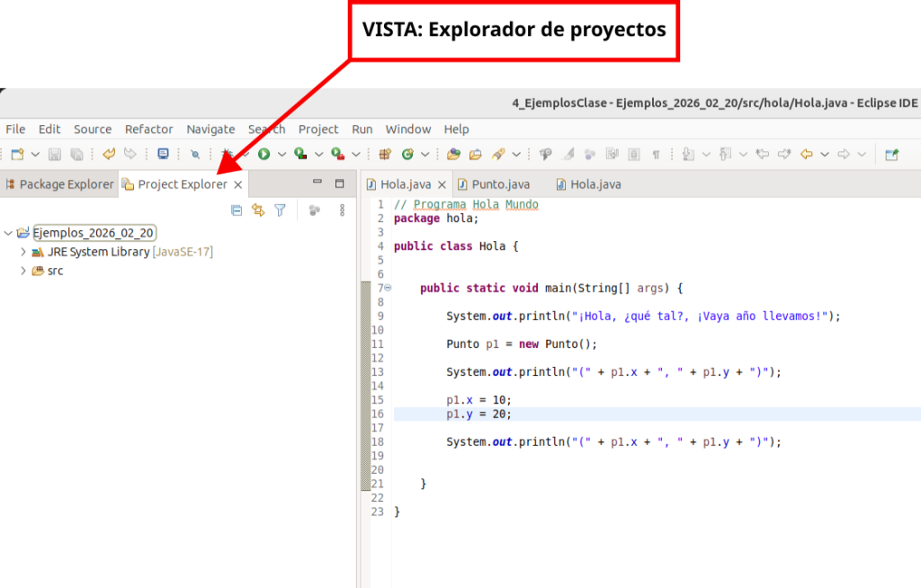Open the dropdown arrow beside Run button
Image resolution: width=921 pixels, height=588 pixels.
click(282, 155)
